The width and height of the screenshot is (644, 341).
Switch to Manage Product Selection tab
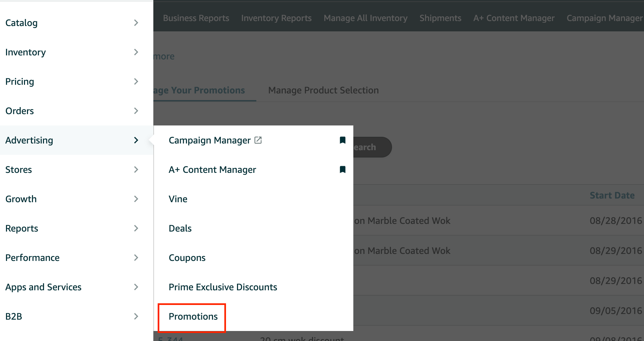tap(323, 90)
